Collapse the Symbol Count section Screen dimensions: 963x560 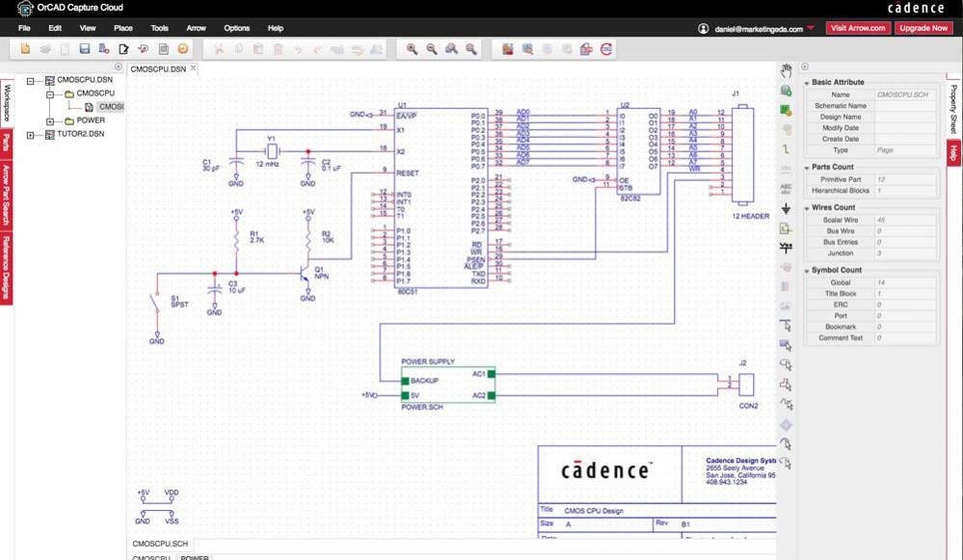coord(807,271)
